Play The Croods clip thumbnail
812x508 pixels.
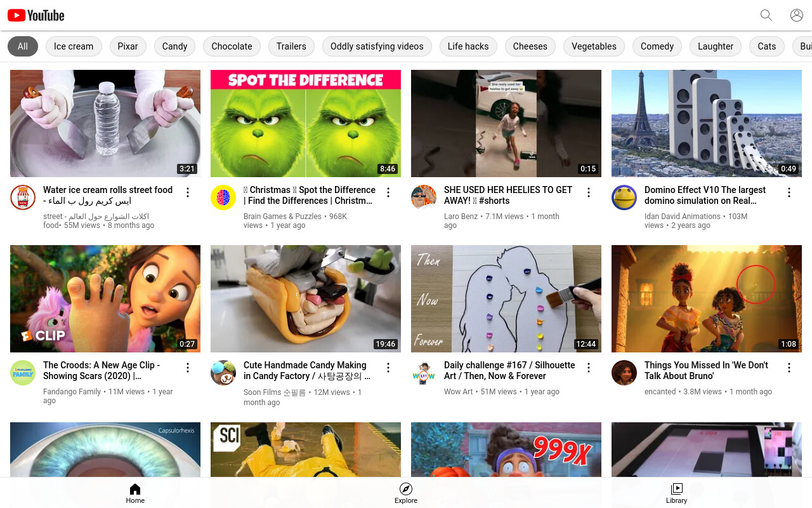(x=105, y=298)
